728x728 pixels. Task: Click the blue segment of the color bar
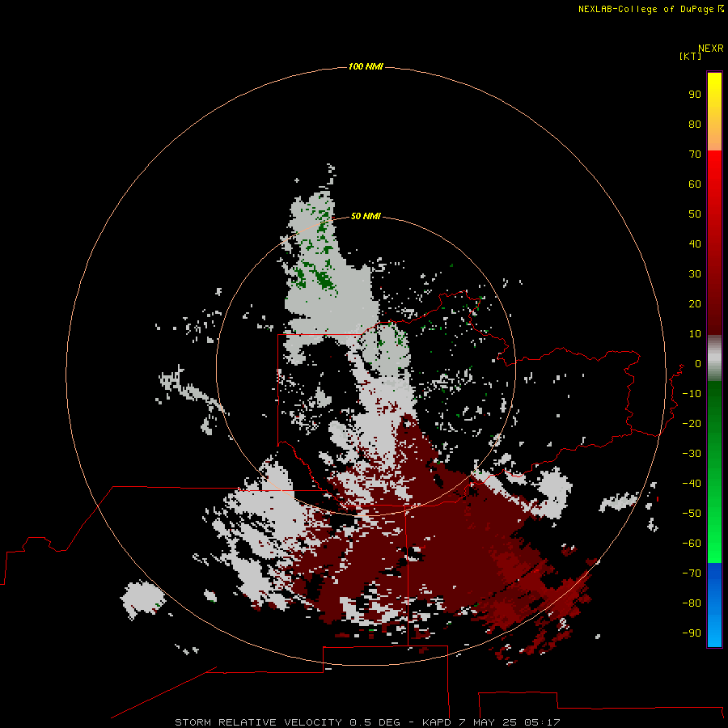[714, 604]
